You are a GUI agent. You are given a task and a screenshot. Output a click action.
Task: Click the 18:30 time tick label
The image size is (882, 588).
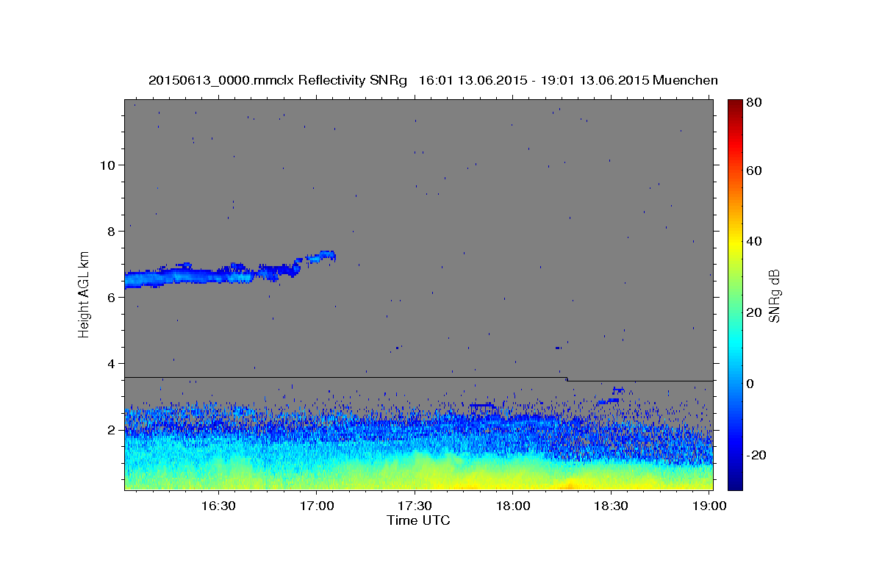611,506
